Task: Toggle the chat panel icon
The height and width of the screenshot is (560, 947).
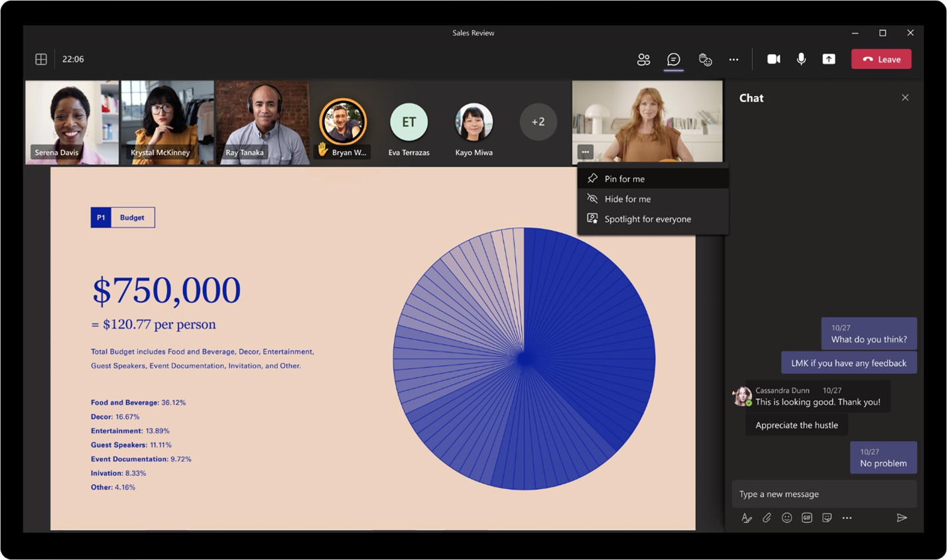Action: [673, 60]
